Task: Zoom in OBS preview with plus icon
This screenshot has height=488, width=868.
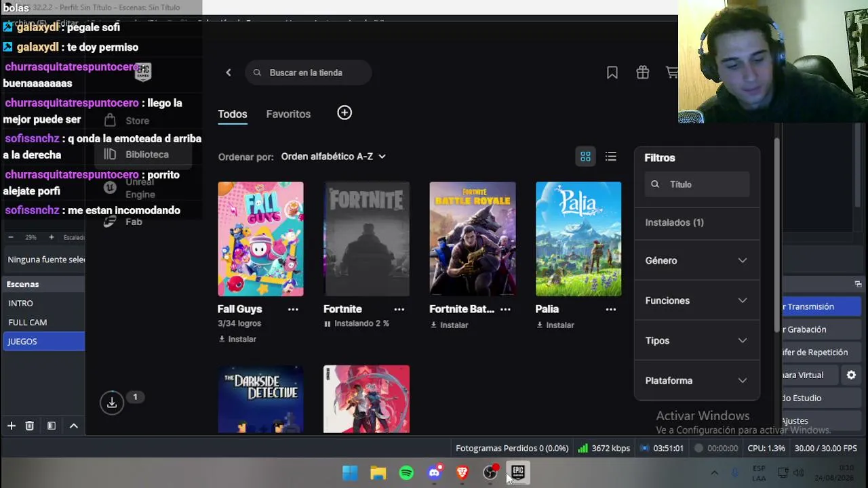Action: coord(51,237)
